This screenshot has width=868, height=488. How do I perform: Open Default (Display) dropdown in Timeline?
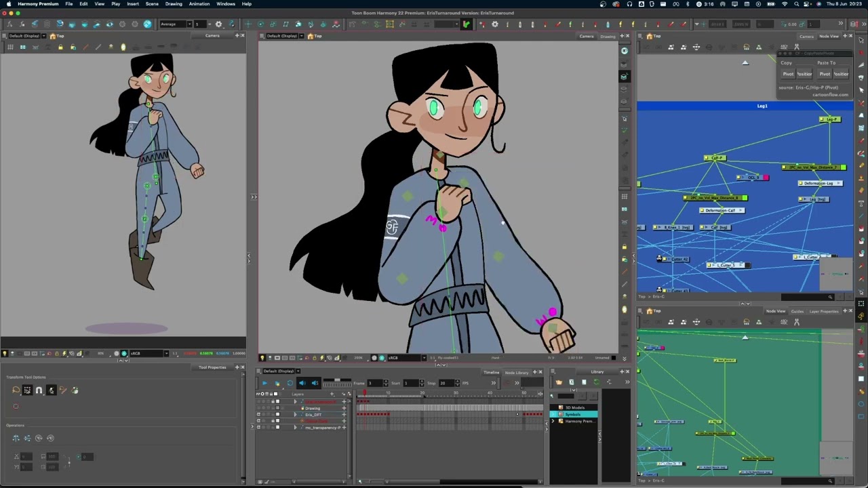coord(281,371)
